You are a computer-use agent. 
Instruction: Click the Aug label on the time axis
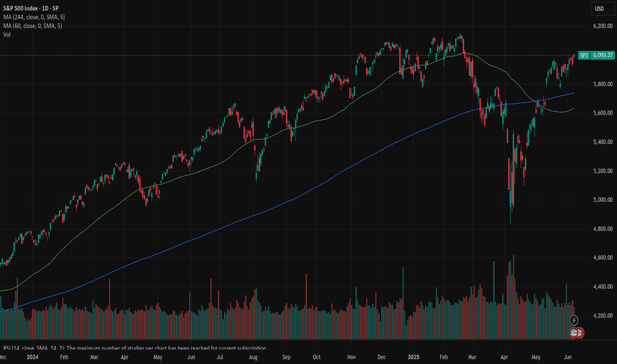tap(253, 357)
